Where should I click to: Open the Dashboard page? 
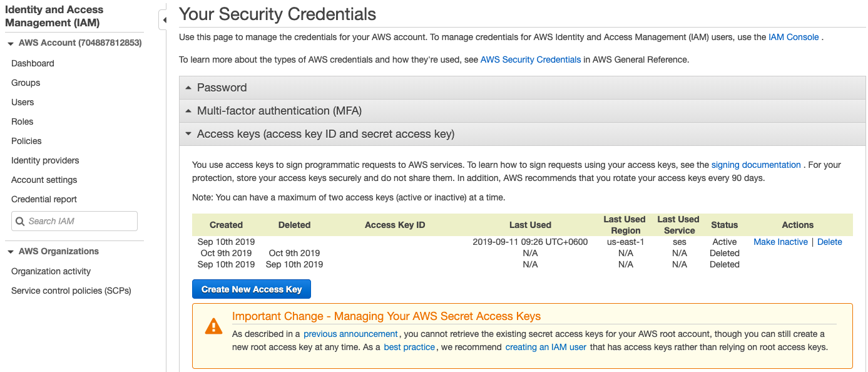[x=33, y=63]
